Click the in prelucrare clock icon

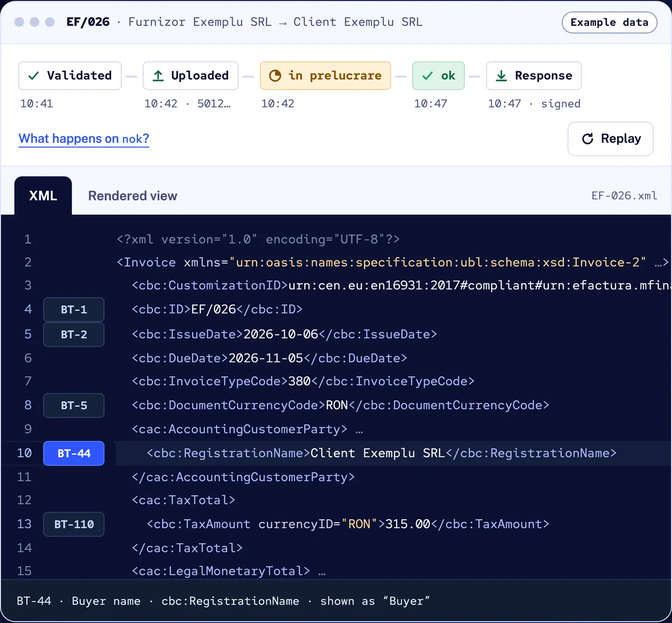(x=275, y=76)
